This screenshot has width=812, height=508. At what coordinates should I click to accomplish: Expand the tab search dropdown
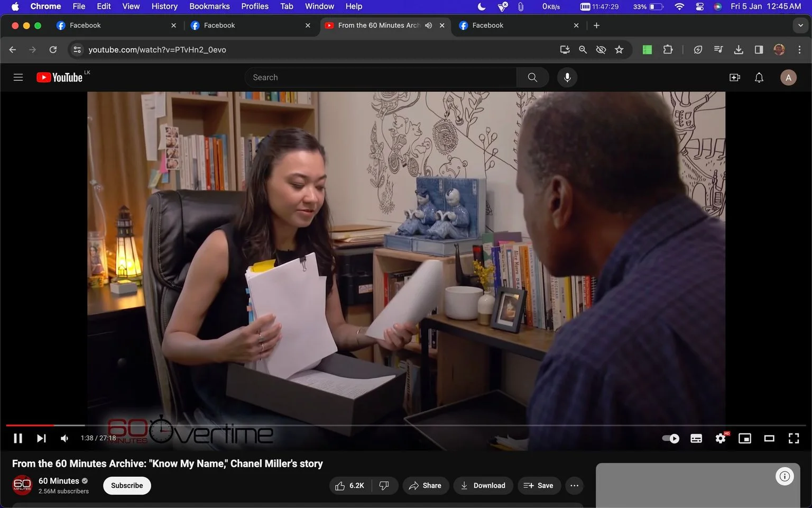800,25
